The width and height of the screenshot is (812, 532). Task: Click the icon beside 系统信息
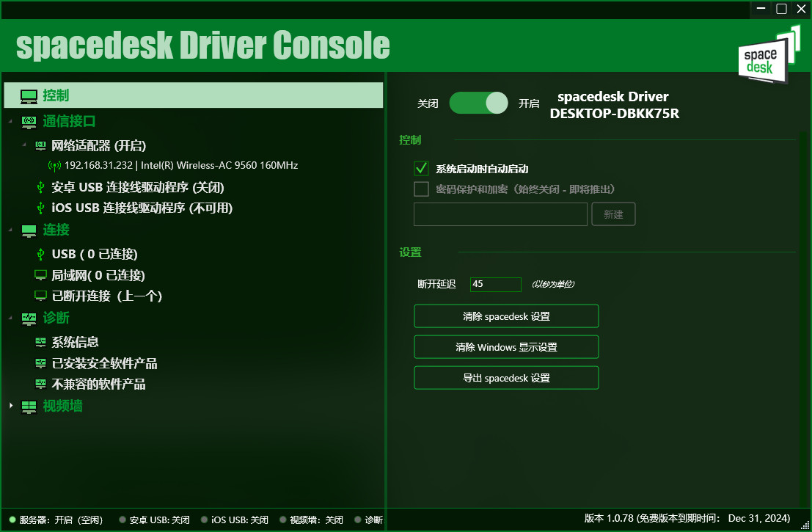click(40, 342)
